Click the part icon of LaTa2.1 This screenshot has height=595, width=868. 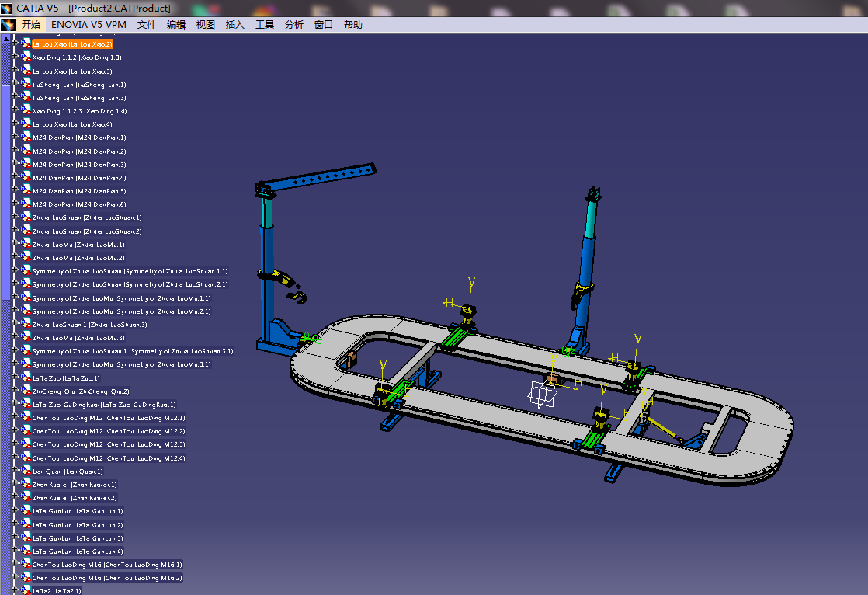tap(26, 590)
